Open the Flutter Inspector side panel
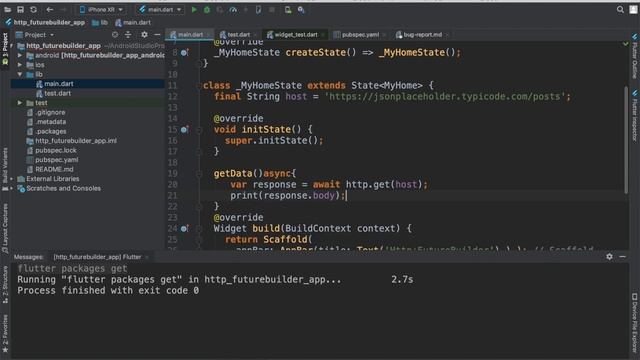 click(x=635, y=116)
